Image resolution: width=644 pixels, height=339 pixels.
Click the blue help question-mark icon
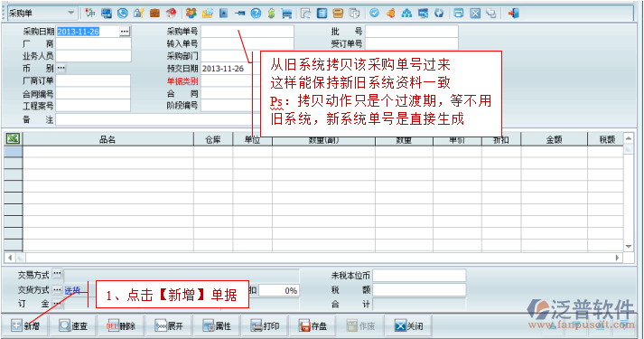point(256,14)
